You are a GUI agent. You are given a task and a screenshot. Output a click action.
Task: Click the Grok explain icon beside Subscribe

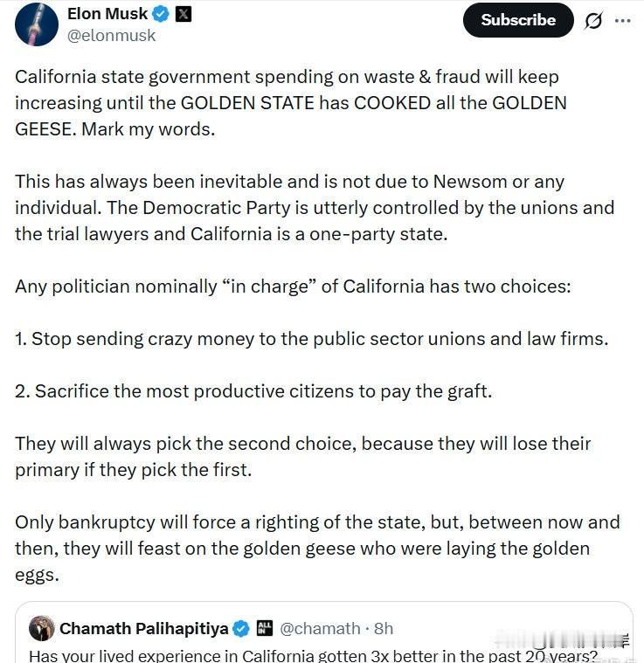(x=593, y=21)
